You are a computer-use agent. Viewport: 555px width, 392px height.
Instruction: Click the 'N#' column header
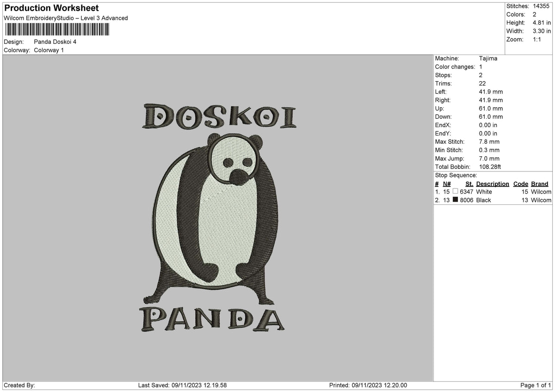click(x=447, y=184)
